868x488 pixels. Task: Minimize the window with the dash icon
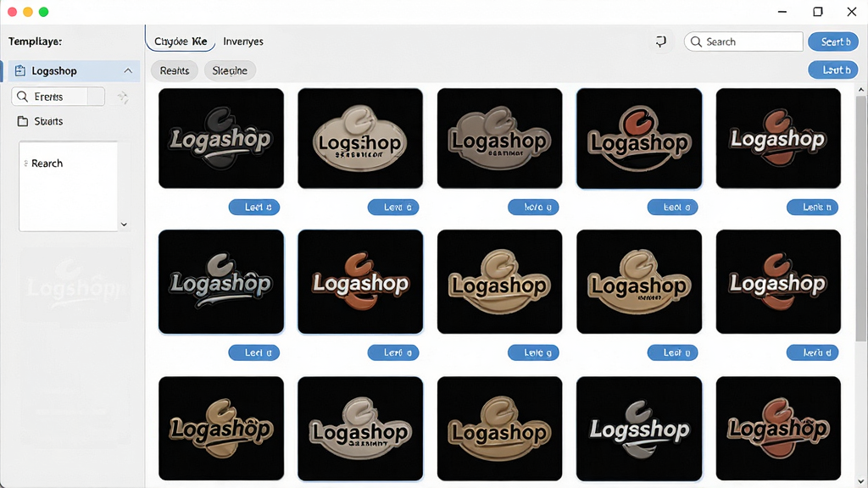(x=782, y=12)
